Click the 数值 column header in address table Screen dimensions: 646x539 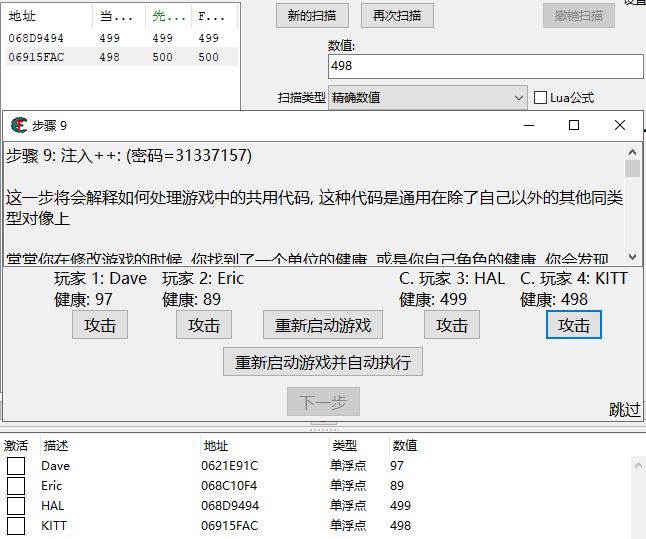coord(405,445)
